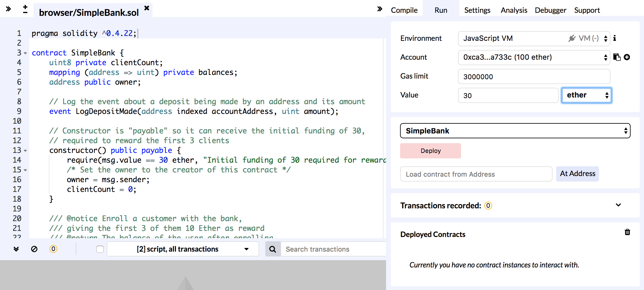The height and width of the screenshot is (290, 644).
Task: Clear Deployed Contracts using the trash icon
Action: pyautogui.click(x=628, y=232)
